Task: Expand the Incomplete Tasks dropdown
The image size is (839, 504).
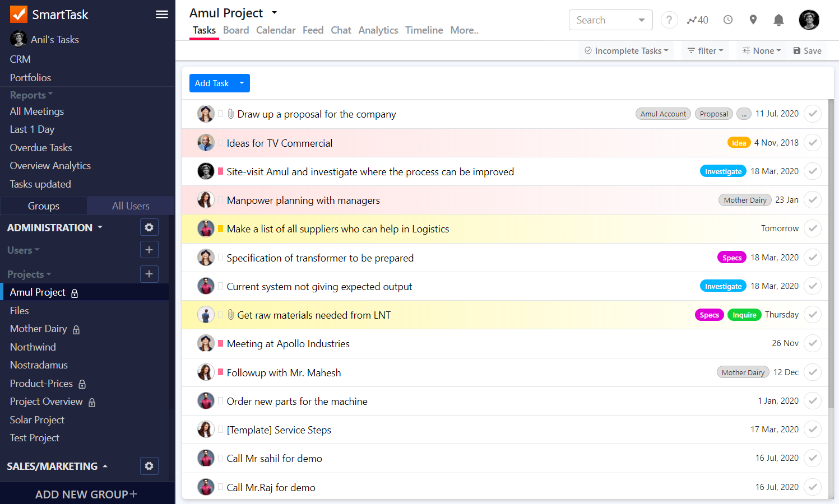Action: coord(627,50)
